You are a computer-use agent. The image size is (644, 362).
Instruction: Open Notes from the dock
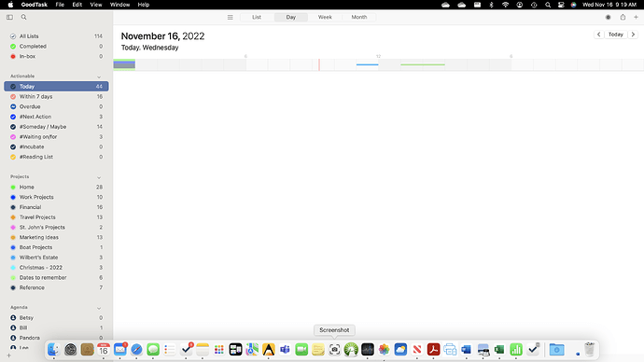(203, 350)
